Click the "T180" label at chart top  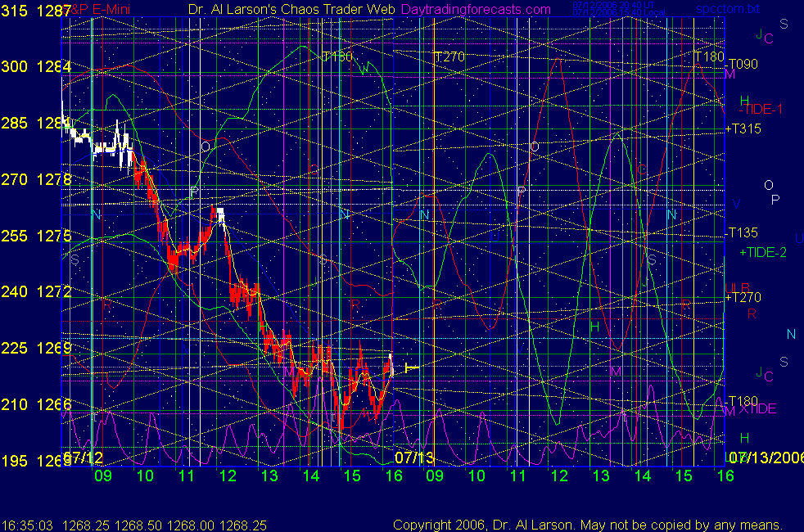pyautogui.click(x=709, y=57)
